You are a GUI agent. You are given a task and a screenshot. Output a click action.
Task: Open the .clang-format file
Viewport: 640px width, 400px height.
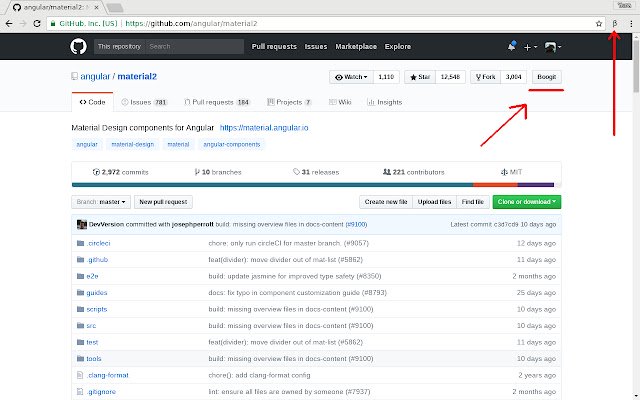pyautogui.click(x=107, y=375)
